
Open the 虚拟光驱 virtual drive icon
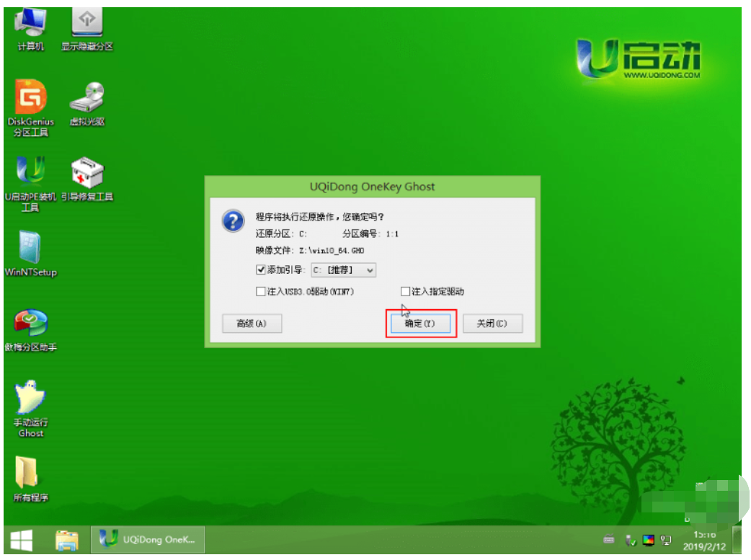click(x=87, y=99)
